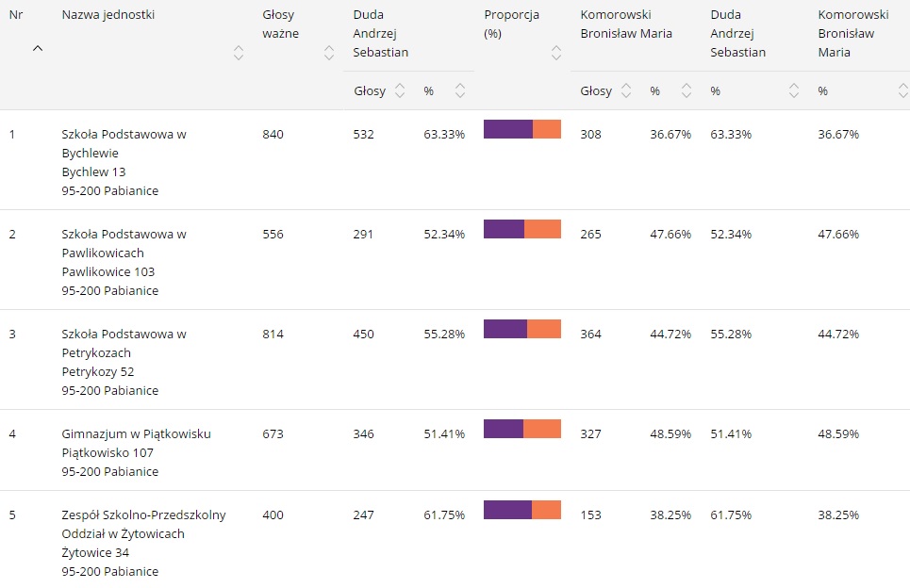Click purple bar segment in row 1
This screenshot has width=910, height=588.
click(x=507, y=129)
